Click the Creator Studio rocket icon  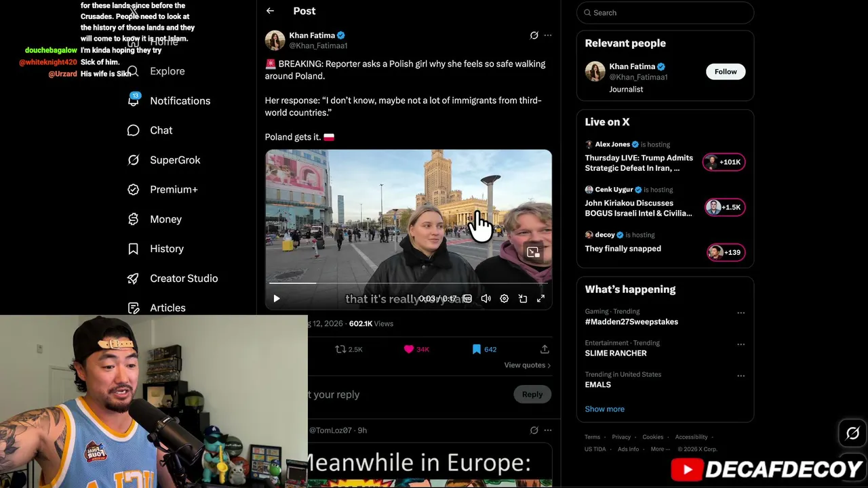click(x=134, y=279)
